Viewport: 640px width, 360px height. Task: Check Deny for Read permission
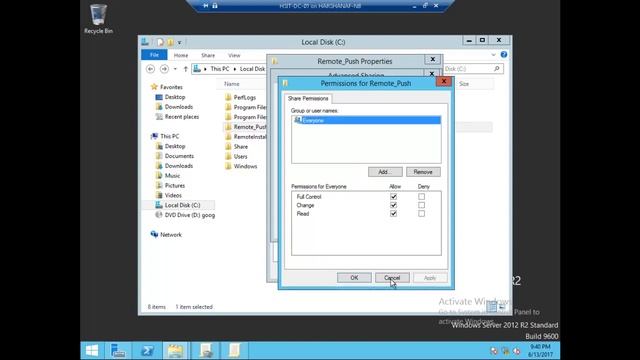pyautogui.click(x=421, y=213)
